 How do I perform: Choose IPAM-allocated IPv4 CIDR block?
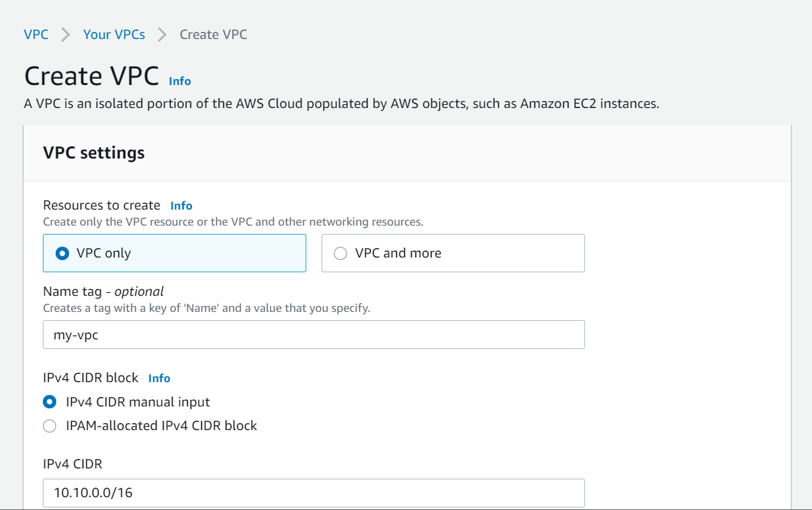(49, 426)
